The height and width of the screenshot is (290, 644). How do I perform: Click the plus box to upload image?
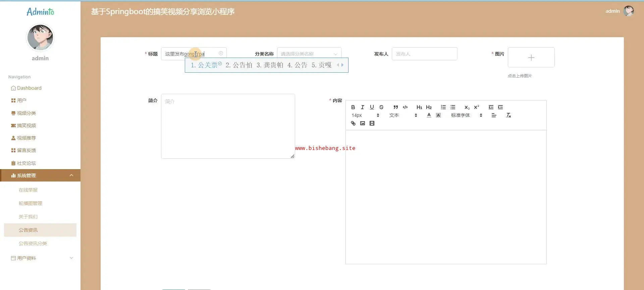531,57
